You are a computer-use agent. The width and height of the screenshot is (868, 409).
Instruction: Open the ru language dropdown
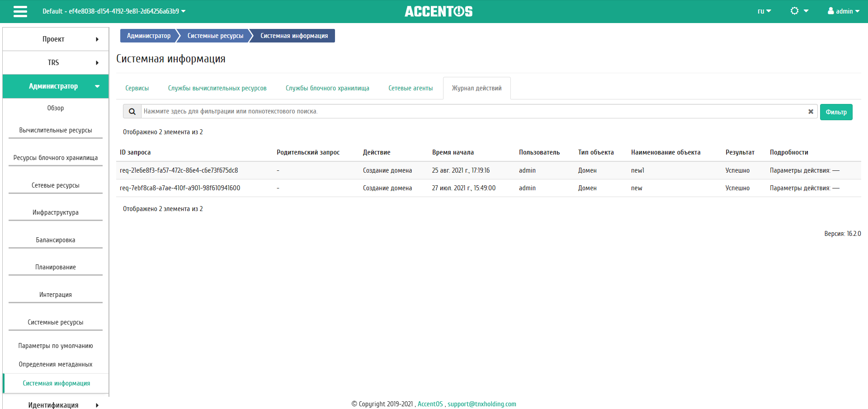764,11
